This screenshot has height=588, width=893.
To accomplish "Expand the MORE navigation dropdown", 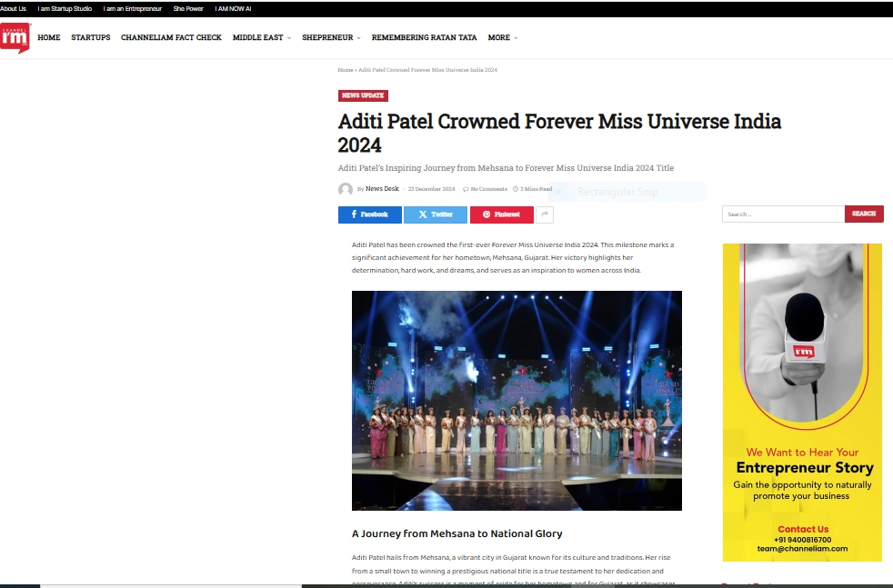I will click(499, 37).
